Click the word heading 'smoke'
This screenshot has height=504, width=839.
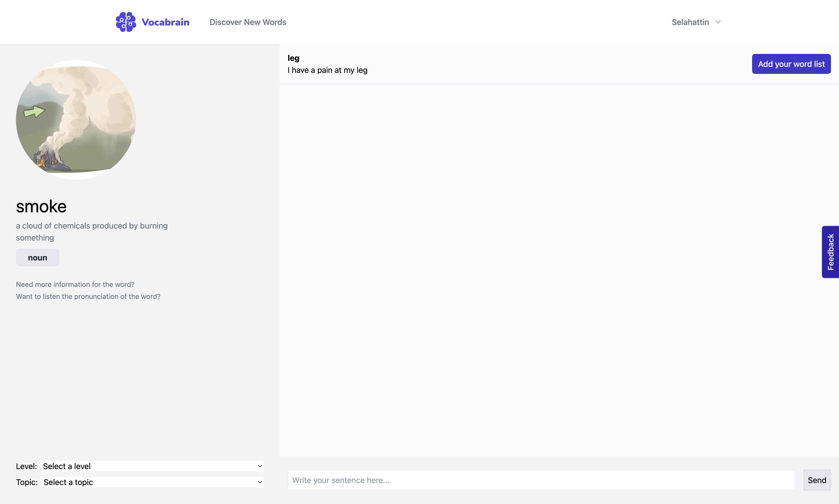[41, 206]
